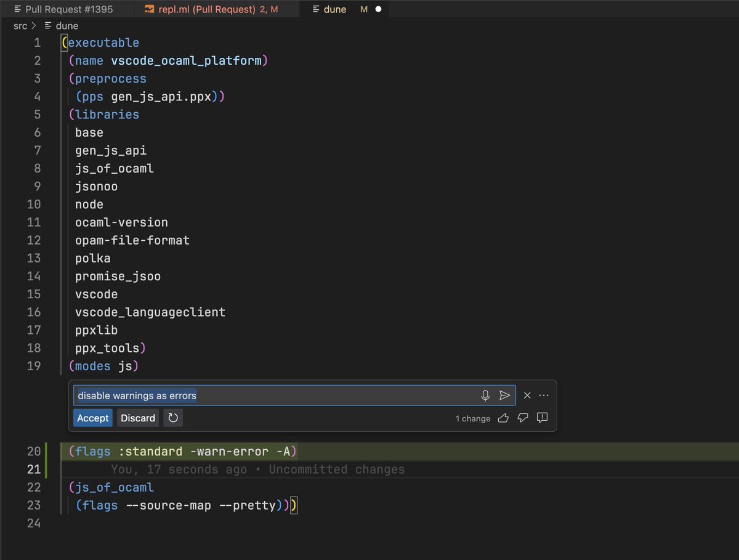Rerun the request with the regenerate icon

coord(172,418)
